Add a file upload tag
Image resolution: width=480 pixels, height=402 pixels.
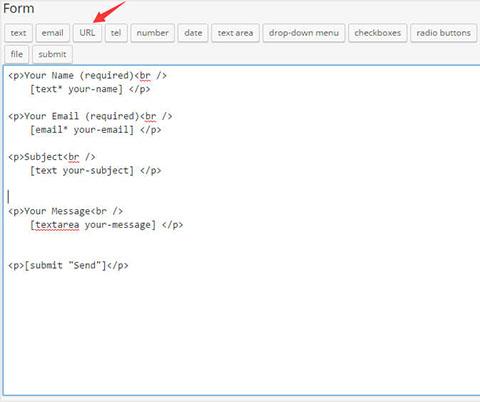pos(17,54)
